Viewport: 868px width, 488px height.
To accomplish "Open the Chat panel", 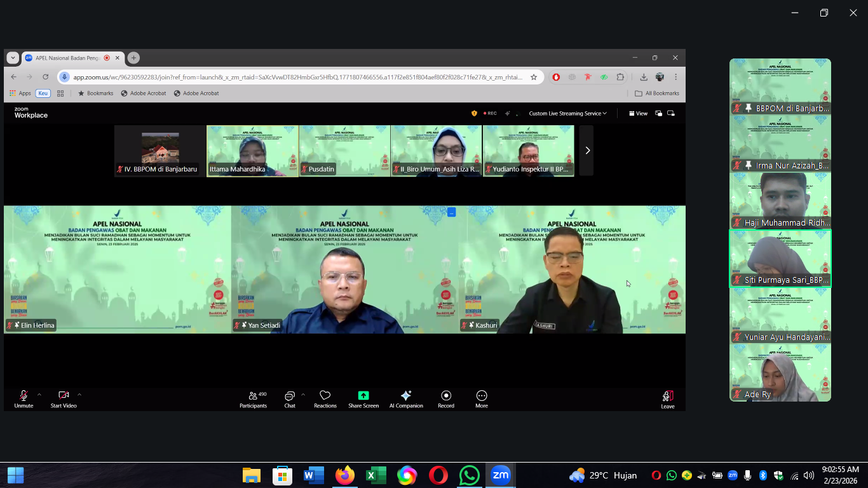I will point(290,398).
